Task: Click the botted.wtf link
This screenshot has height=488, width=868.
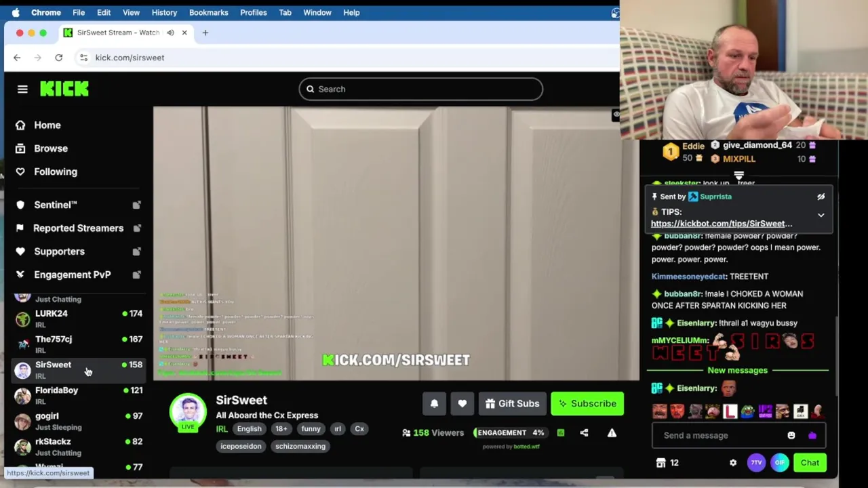Action: pos(527,447)
